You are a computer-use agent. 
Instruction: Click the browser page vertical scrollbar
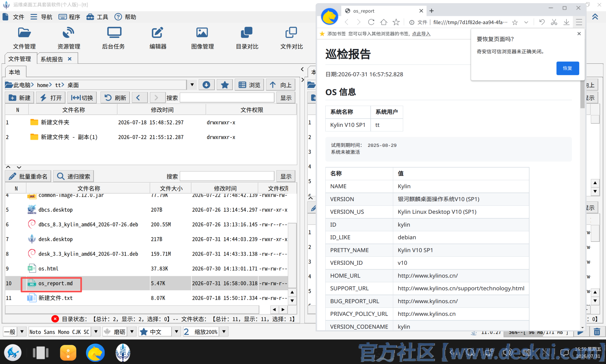(582, 95)
